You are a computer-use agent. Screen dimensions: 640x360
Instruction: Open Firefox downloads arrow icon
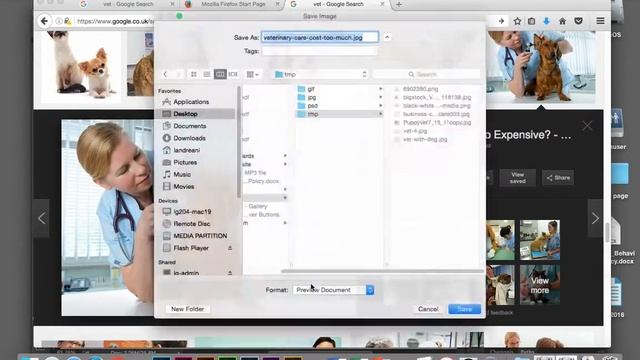coord(547,21)
